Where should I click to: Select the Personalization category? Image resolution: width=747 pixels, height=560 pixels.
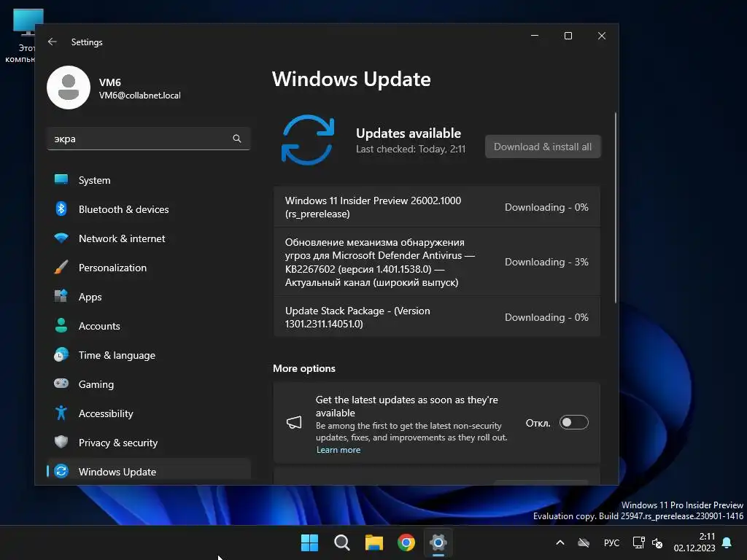pyautogui.click(x=149, y=267)
